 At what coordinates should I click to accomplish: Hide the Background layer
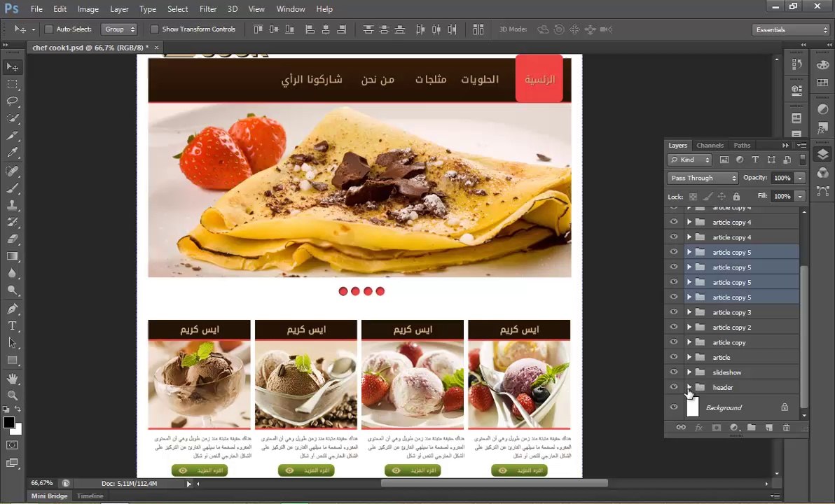pyautogui.click(x=674, y=407)
